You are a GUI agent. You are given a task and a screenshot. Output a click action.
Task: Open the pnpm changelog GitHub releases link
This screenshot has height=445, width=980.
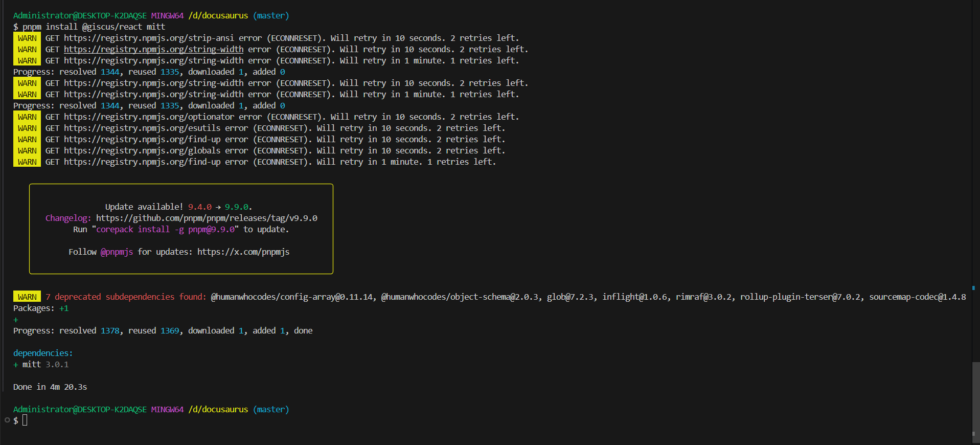point(207,218)
